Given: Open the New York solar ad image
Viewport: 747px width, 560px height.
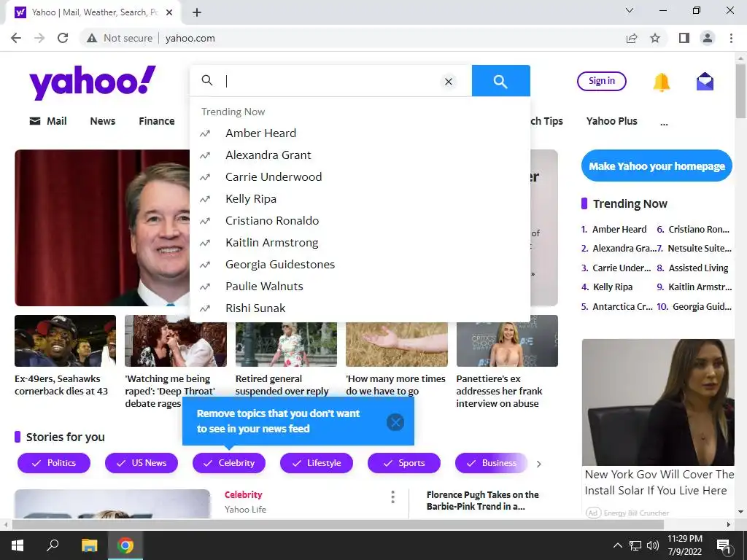Looking at the screenshot, I should [x=658, y=402].
